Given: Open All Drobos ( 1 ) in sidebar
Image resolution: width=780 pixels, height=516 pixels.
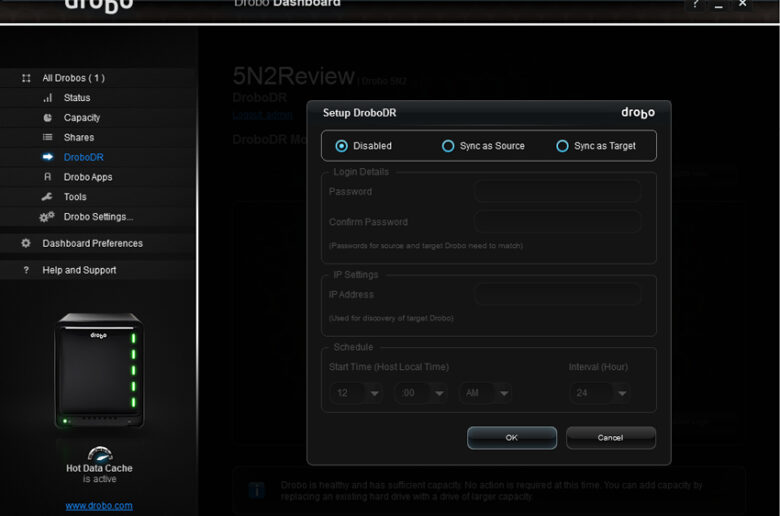Looking at the screenshot, I should [x=74, y=78].
